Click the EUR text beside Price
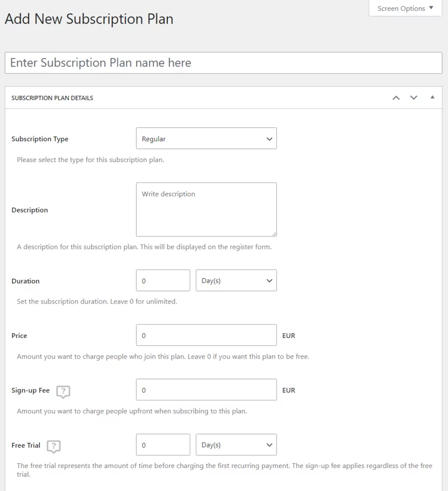 coord(289,336)
